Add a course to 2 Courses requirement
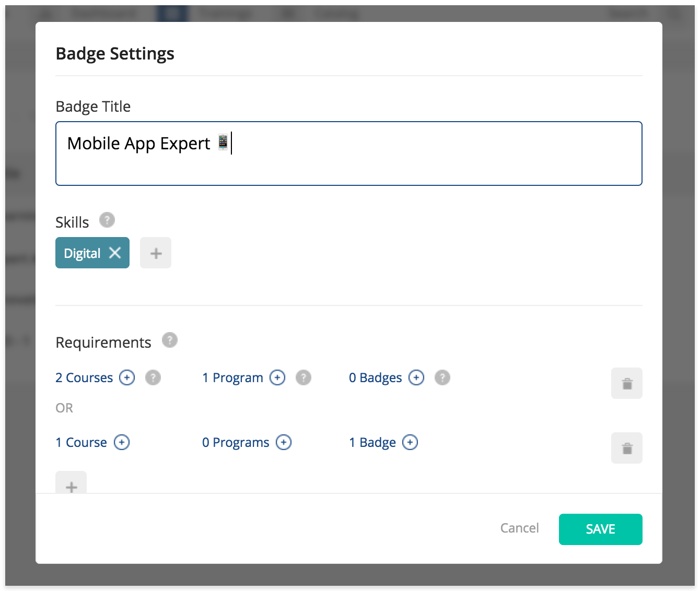The image size is (700, 591). (127, 377)
